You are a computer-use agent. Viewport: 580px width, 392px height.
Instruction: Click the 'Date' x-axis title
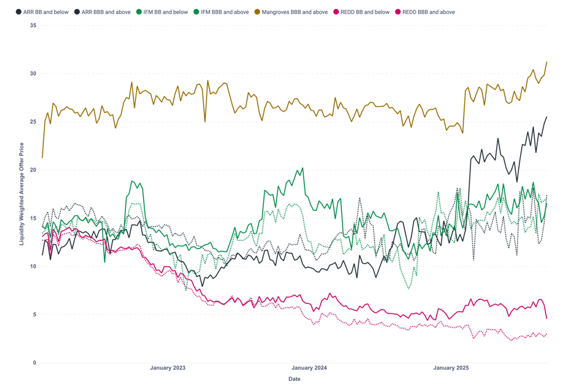294,379
